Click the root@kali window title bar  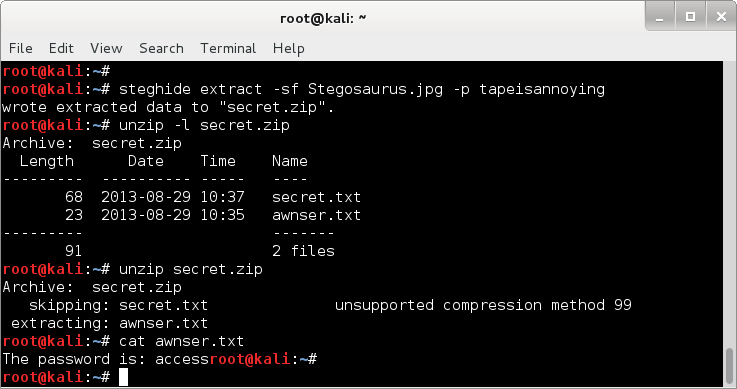pyautogui.click(x=323, y=18)
